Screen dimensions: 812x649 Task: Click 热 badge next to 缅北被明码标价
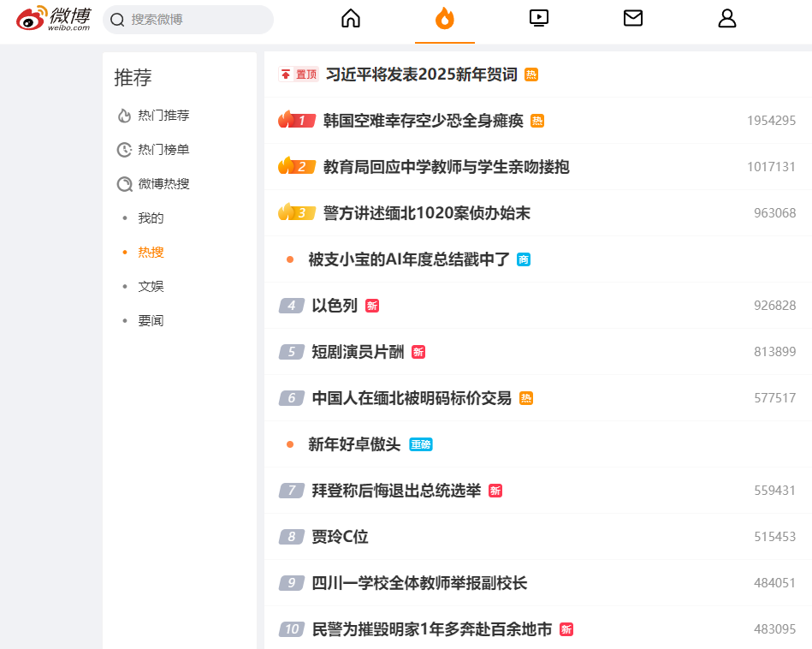(526, 398)
